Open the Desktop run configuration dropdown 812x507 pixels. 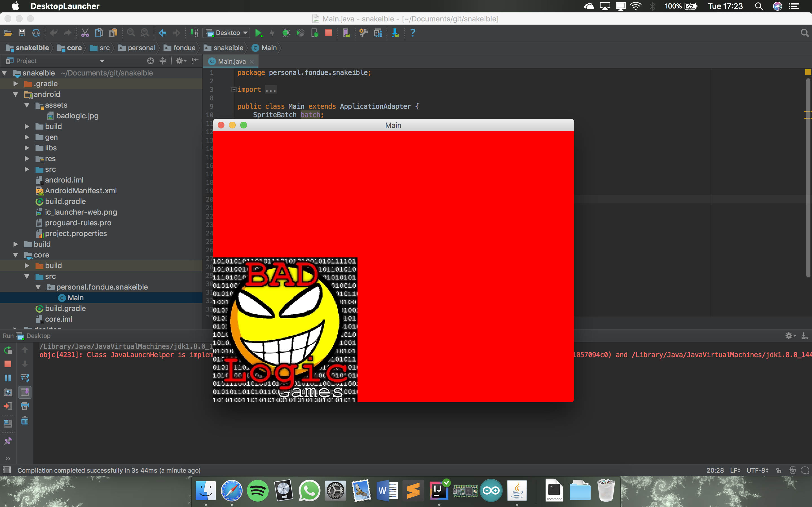pos(226,32)
